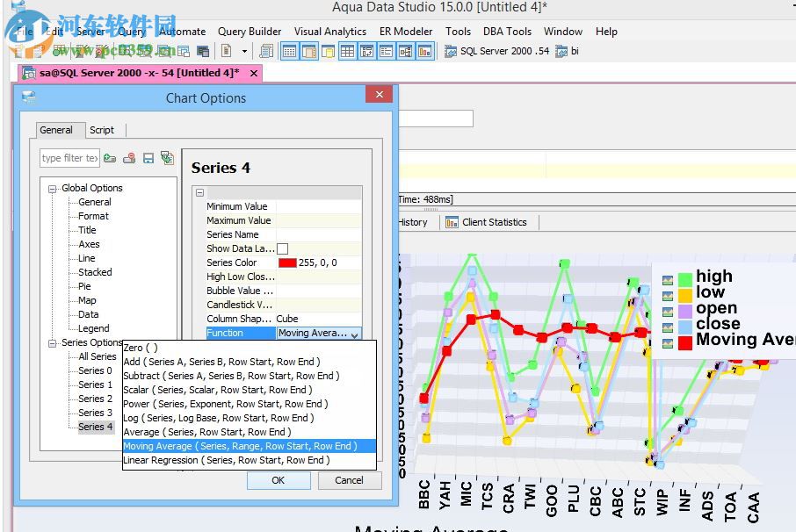
Task: Switch to the Script tab in Chart Options
Action: pyautogui.click(x=103, y=129)
